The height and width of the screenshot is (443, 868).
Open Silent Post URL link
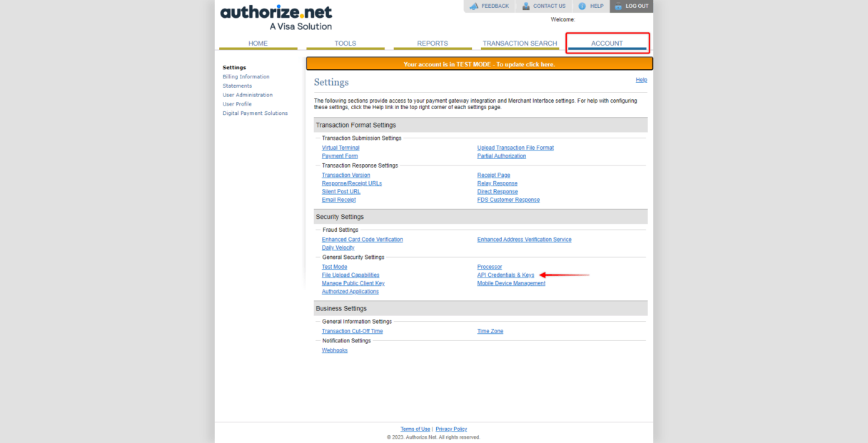tap(341, 192)
